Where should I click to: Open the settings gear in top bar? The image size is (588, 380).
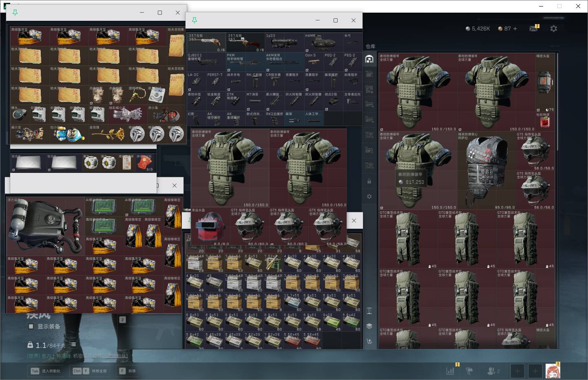(x=553, y=29)
